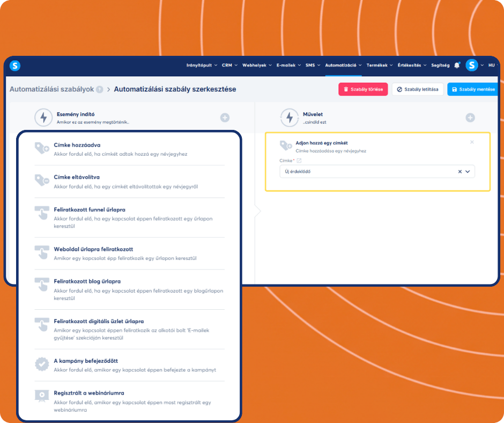504x423 pixels.
Task: Open the notifications bell
Action: (x=457, y=65)
